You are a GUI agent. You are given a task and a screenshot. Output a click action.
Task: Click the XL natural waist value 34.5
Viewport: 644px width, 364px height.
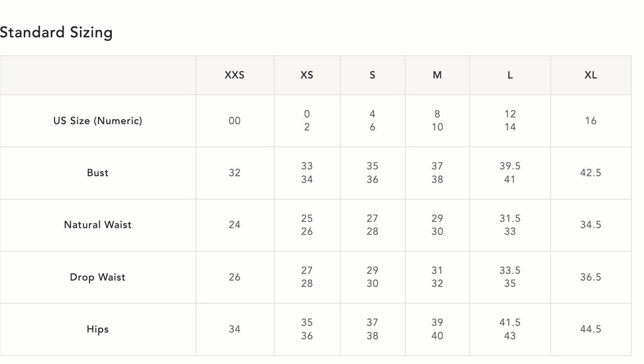[591, 225]
